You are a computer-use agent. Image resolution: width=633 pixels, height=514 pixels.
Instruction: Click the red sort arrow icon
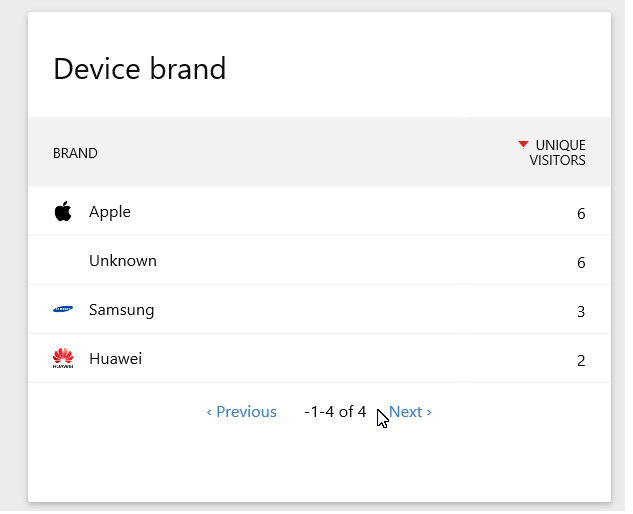523,144
